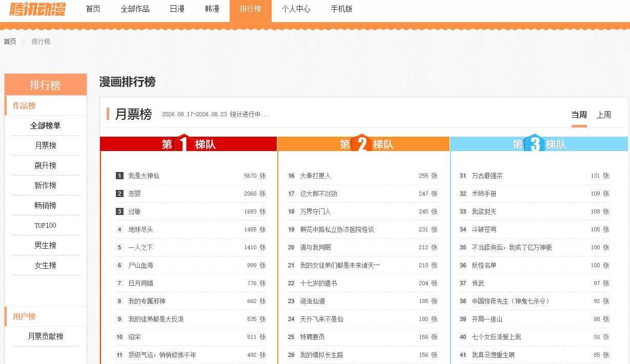Open comic 七个女反派爱上我
Image resolution: width=630 pixels, height=364 pixels.
(x=497, y=337)
